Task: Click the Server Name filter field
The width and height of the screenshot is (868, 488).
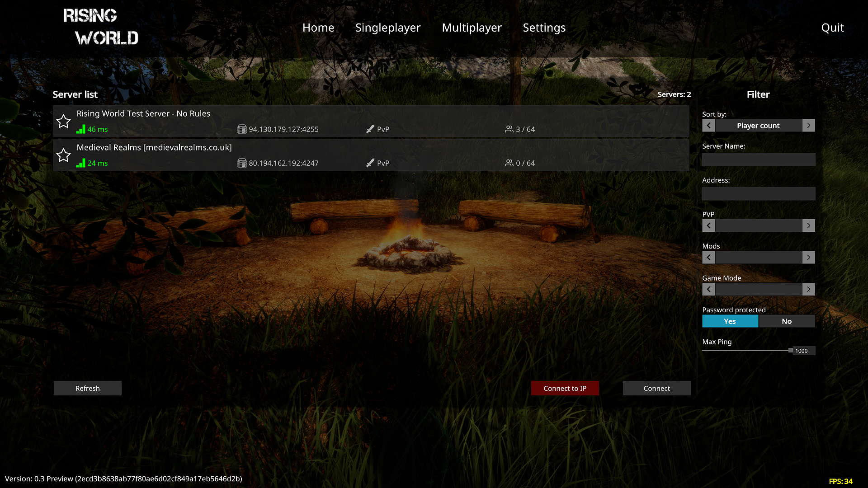Action: click(758, 160)
